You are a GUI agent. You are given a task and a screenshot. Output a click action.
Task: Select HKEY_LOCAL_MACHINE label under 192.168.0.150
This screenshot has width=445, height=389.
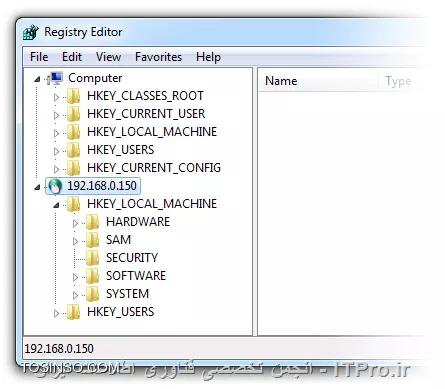[152, 204]
